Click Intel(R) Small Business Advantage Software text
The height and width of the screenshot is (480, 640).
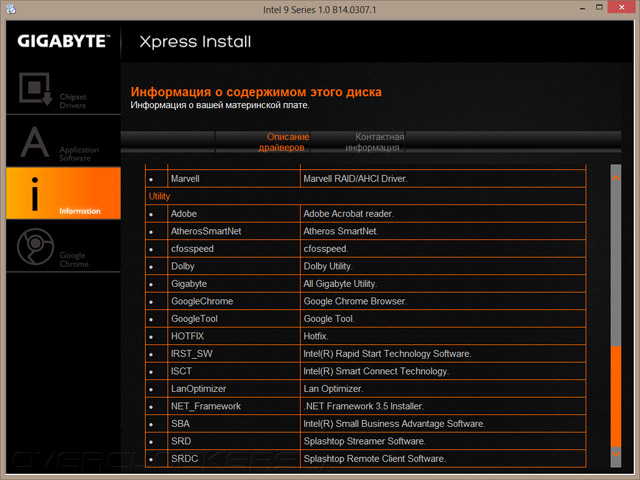pyautogui.click(x=394, y=424)
